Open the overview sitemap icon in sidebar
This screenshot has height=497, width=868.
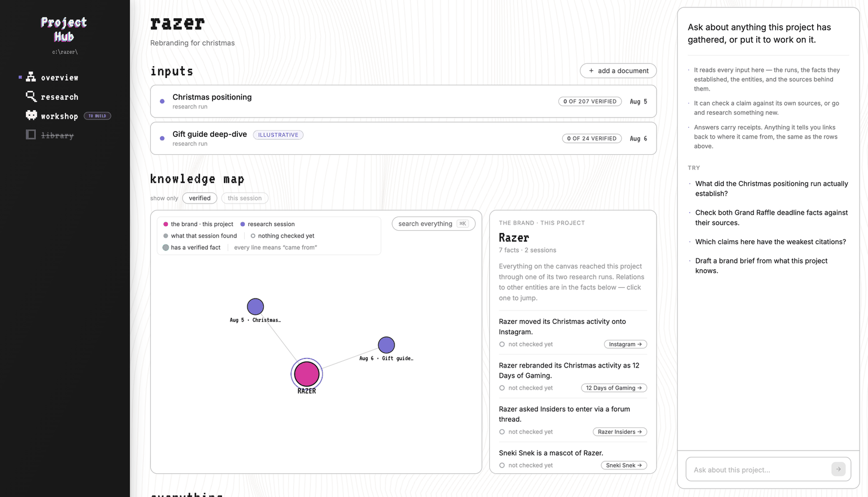pyautogui.click(x=31, y=77)
